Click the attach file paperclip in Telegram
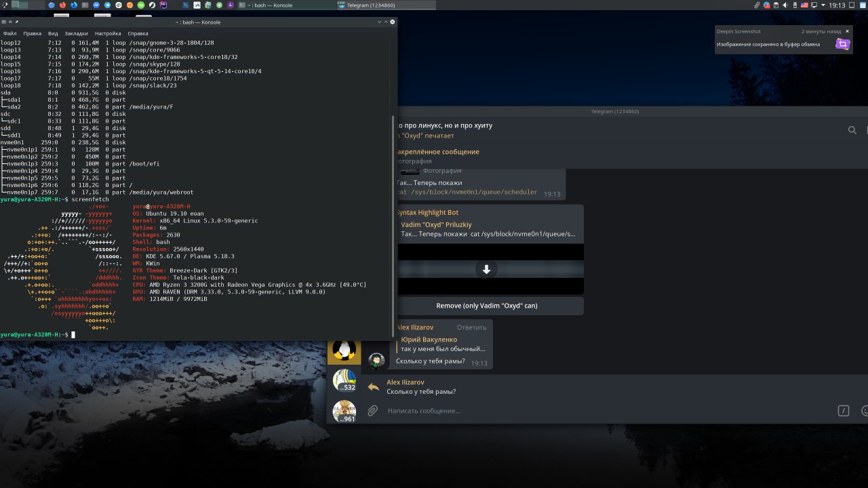Viewport: 868px width, 488px height. [x=372, y=410]
